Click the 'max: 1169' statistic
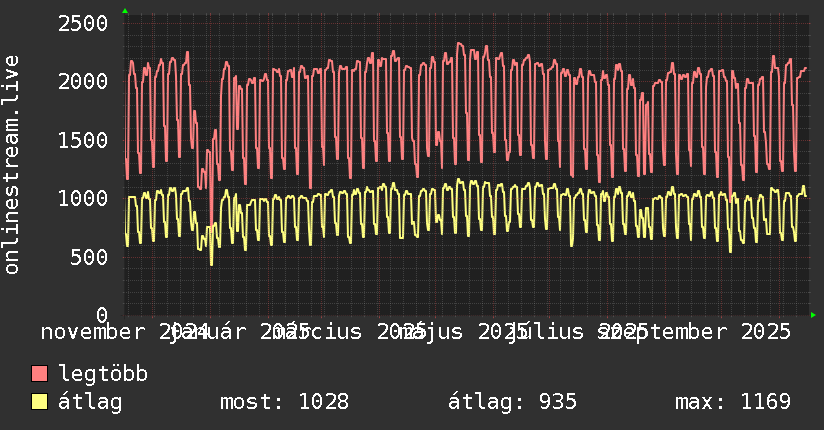The width and height of the screenshot is (824, 430). coord(733,402)
